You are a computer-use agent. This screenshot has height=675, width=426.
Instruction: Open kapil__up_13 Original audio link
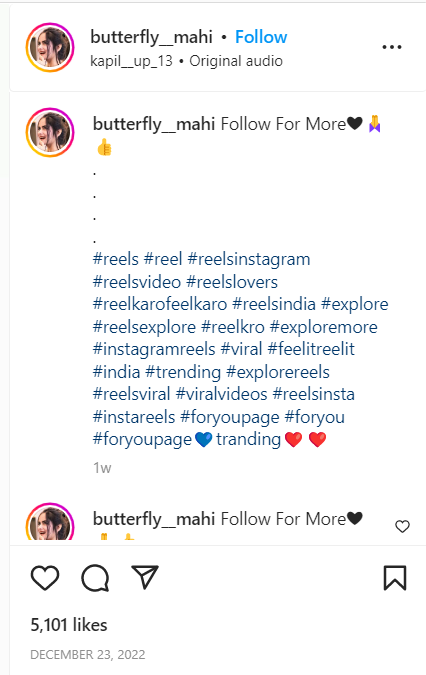(186, 61)
